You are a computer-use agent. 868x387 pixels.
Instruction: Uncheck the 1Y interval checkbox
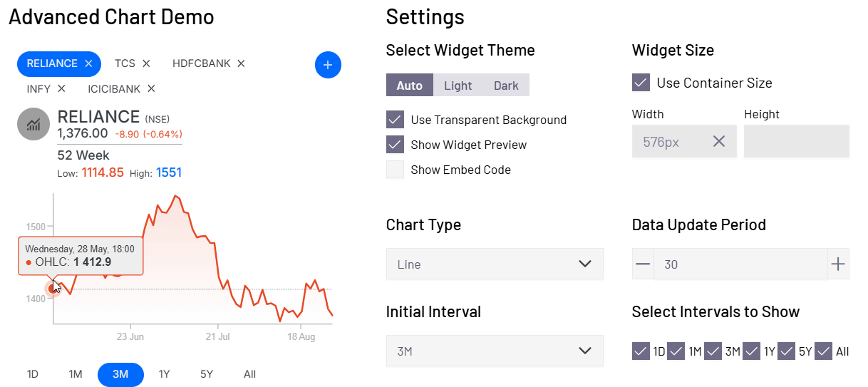click(751, 351)
